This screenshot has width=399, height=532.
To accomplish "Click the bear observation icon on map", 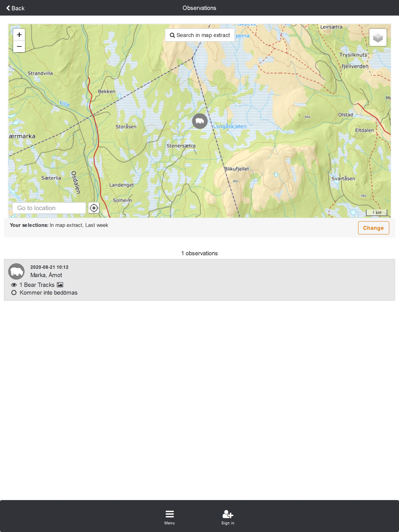I will [x=199, y=121].
